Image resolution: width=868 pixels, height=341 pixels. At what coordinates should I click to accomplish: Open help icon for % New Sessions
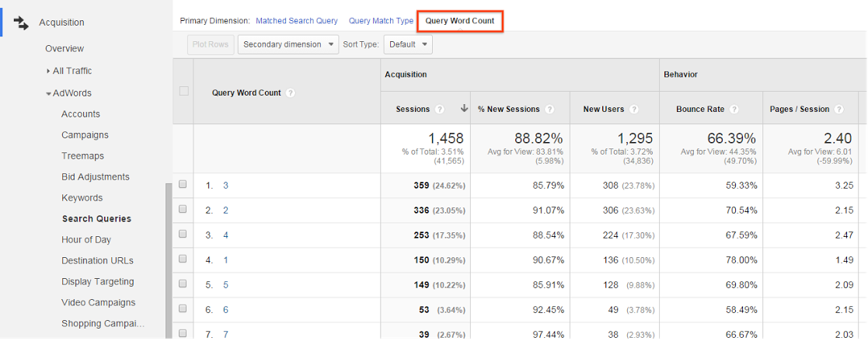[x=549, y=110]
